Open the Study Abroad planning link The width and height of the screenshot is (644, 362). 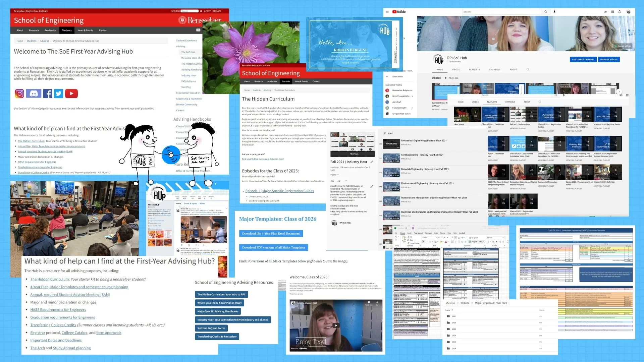click(x=72, y=348)
